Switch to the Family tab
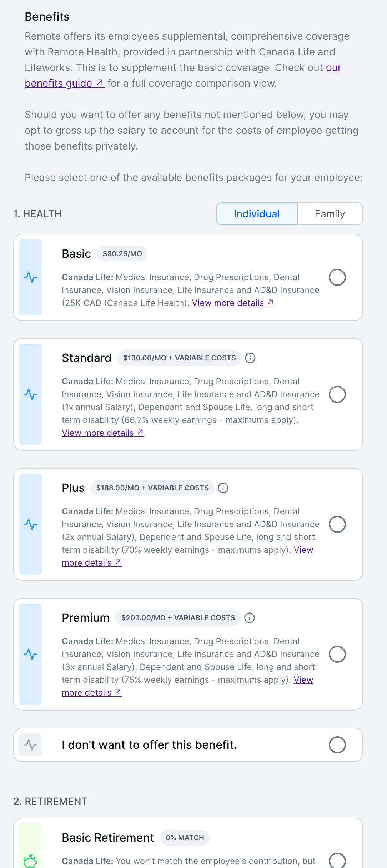 click(330, 214)
